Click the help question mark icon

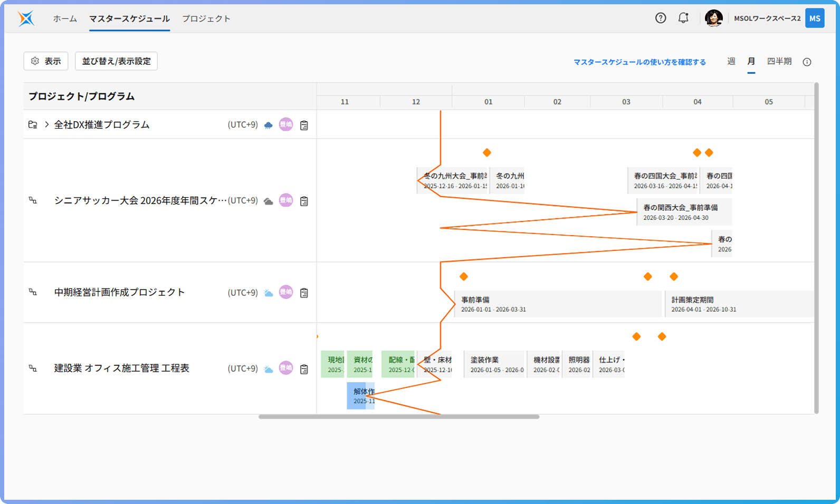click(661, 18)
